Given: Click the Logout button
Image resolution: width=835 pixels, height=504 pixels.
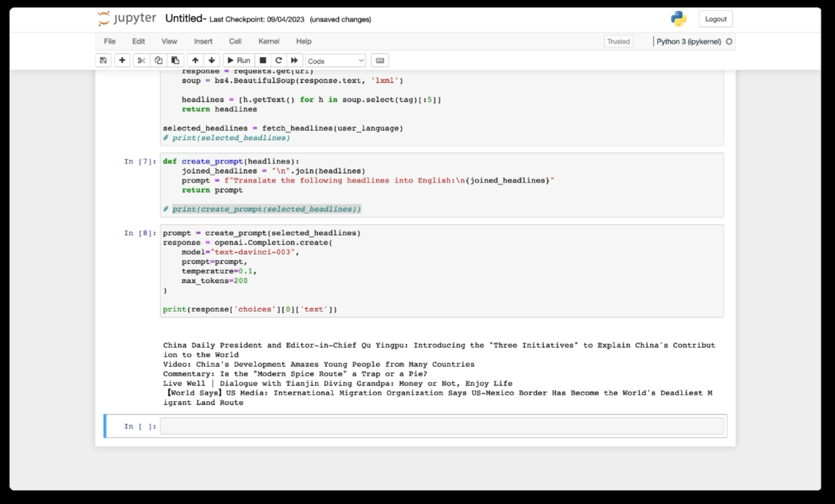Looking at the screenshot, I should coord(716,19).
